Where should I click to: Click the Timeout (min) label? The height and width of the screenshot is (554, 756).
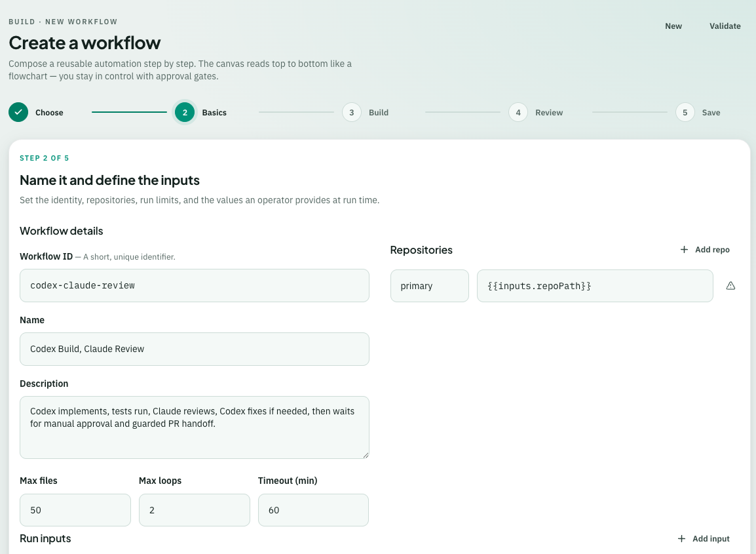(288, 481)
